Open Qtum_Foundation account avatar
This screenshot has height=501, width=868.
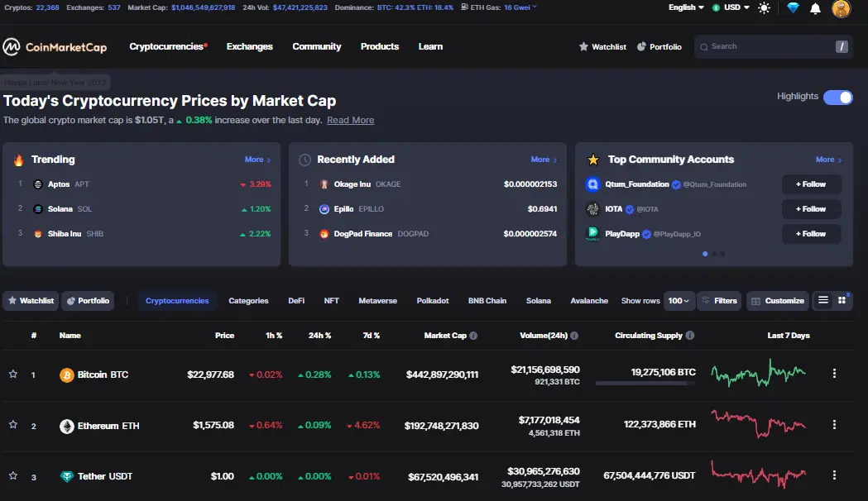(593, 184)
